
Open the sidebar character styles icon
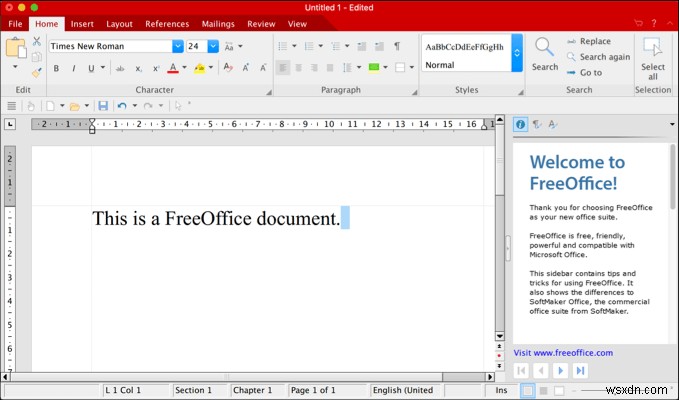pyautogui.click(x=553, y=125)
